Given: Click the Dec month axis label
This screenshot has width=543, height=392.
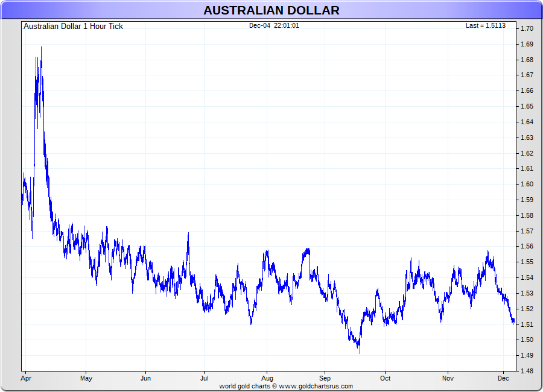Looking at the screenshot, I should coord(504,379).
